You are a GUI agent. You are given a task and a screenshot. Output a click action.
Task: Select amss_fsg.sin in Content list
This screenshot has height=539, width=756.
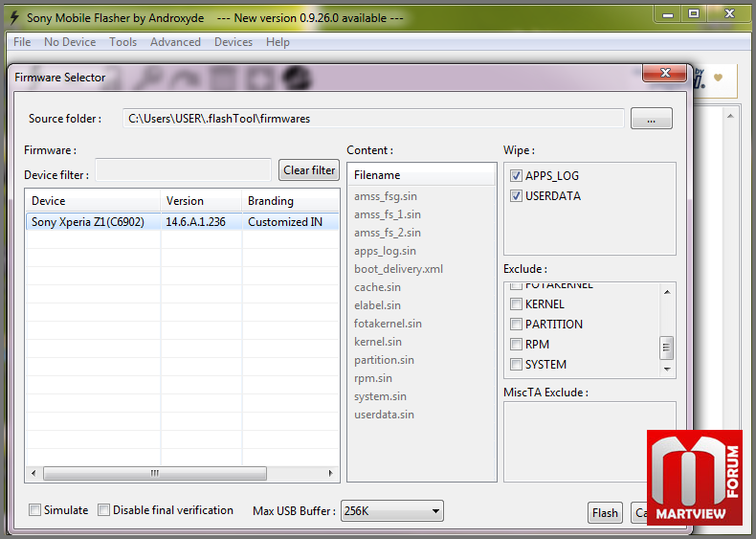point(386,196)
